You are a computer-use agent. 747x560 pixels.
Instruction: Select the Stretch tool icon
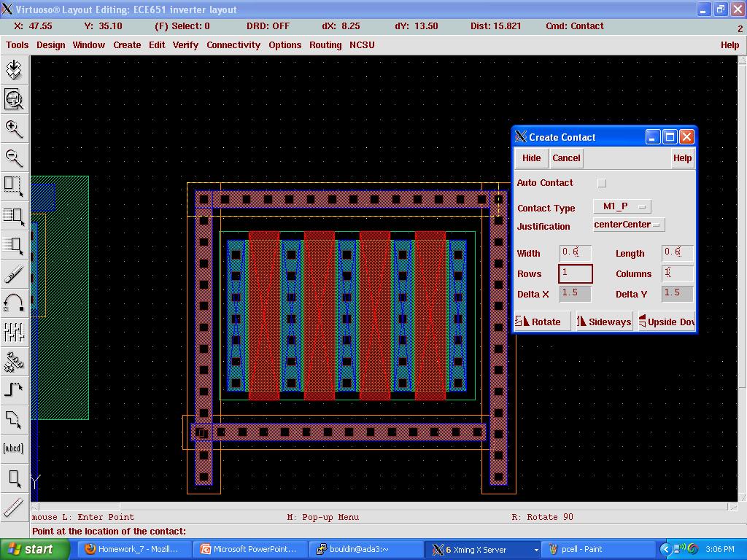tap(15, 187)
